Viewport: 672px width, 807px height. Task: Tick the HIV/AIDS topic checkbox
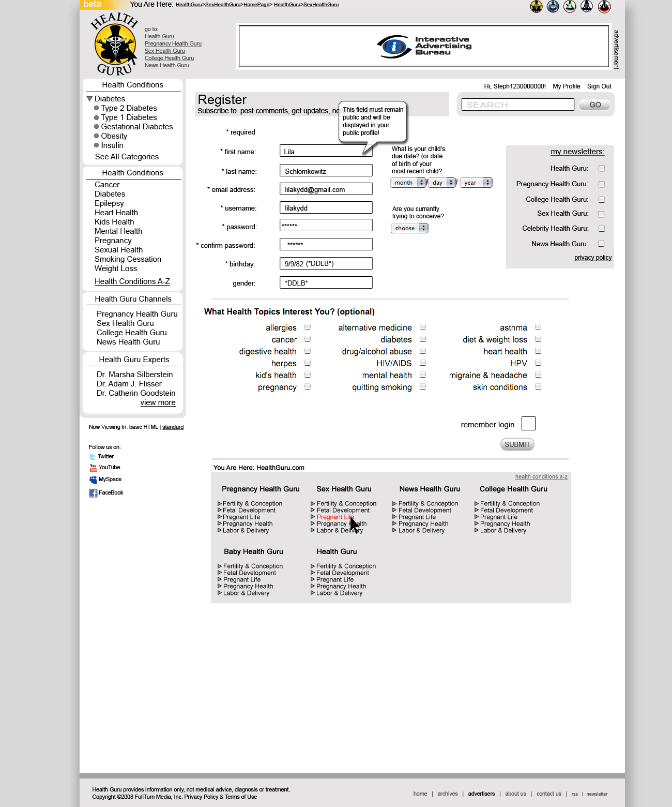click(423, 363)
